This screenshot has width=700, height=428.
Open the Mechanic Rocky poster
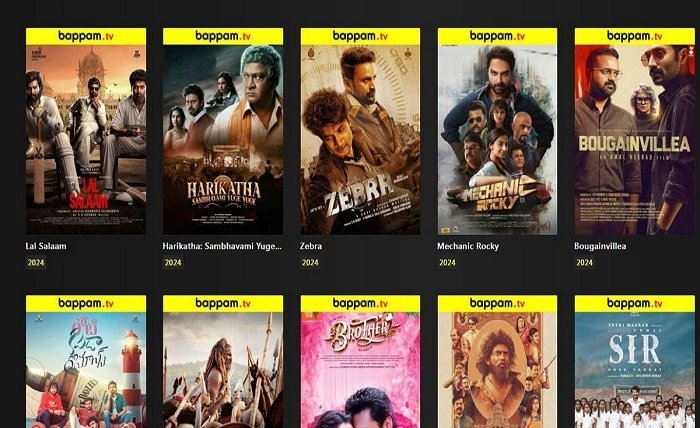497,131
